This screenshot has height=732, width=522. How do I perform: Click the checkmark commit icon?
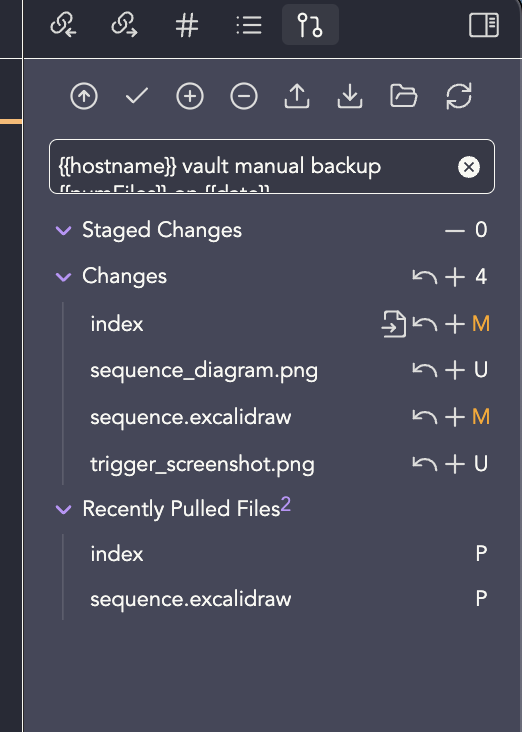coord(137,96)
